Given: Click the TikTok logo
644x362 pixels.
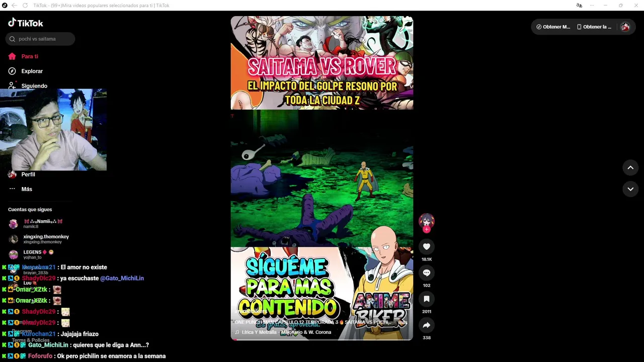Looking at the screenshot, I should coord(26,23).
